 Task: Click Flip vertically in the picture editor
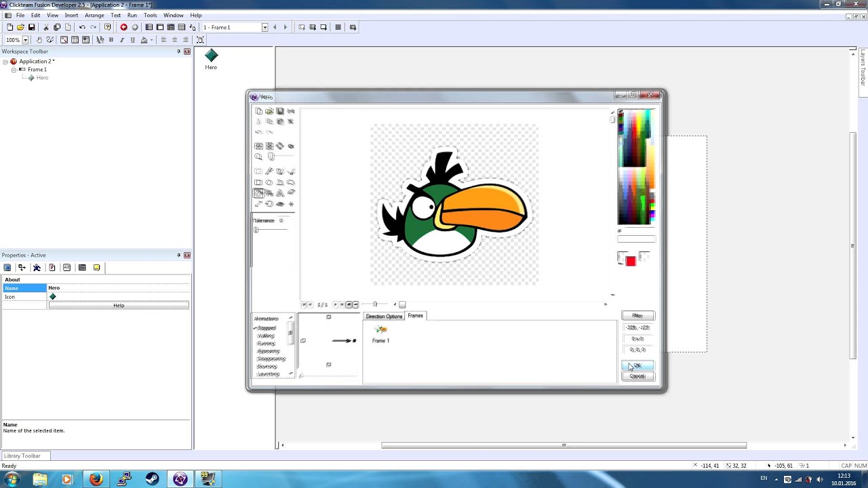269,146
